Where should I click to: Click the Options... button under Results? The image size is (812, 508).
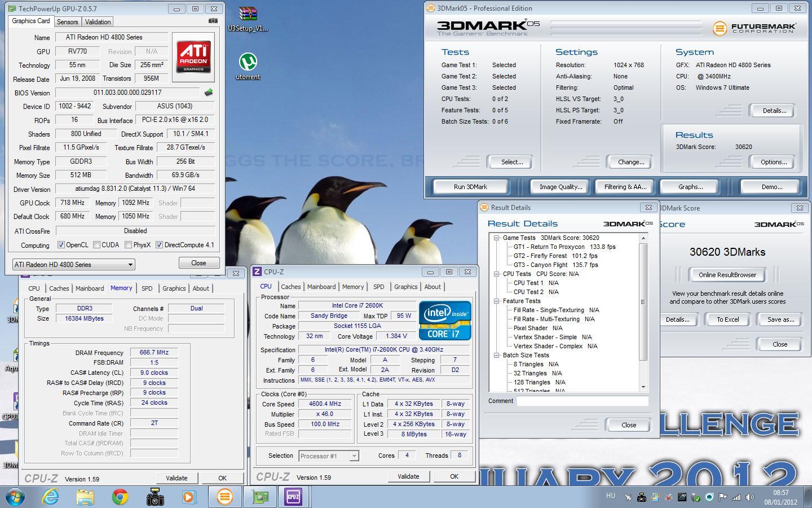coord(773,162)
